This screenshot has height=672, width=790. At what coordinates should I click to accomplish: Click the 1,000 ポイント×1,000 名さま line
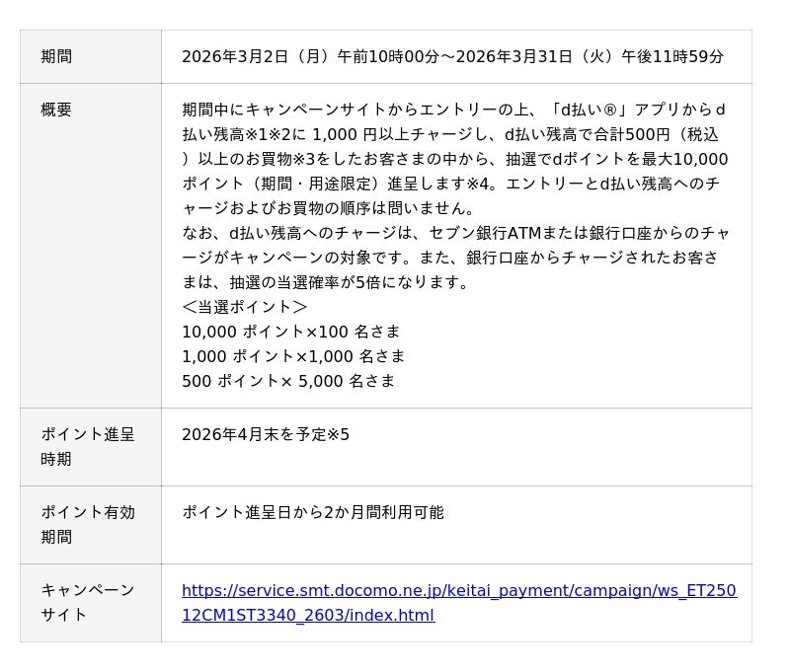[293, 356]
